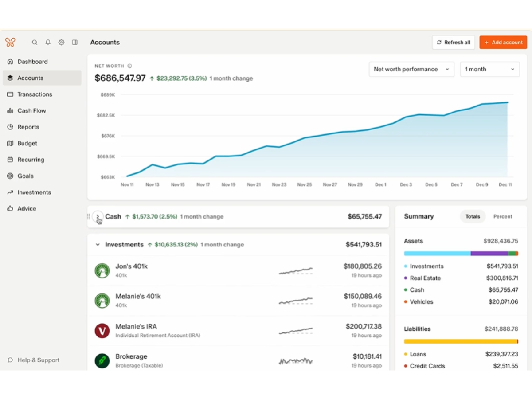
Task: Select Accounts in the sidebar
Action: (x=42, y=78)
